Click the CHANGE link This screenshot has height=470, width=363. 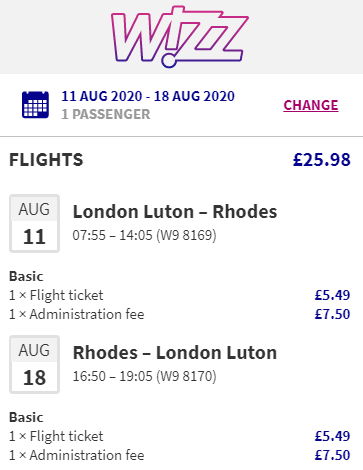311,105
